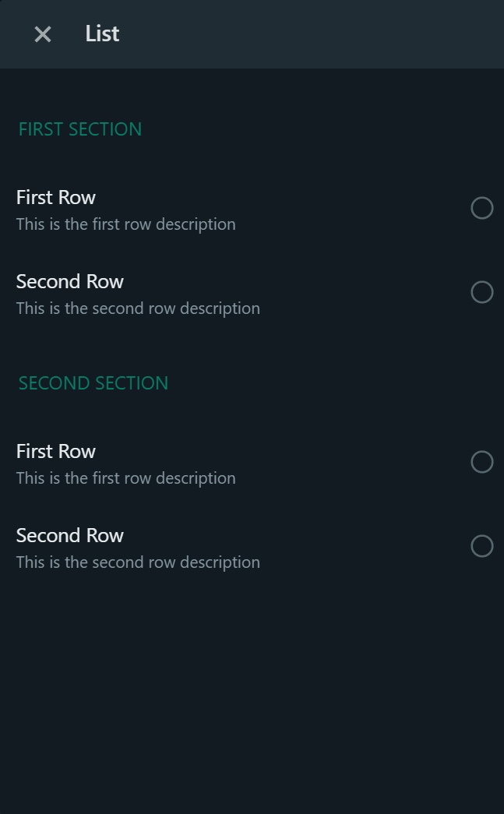Click the 'List' title in the header

[x=102, y=34]
